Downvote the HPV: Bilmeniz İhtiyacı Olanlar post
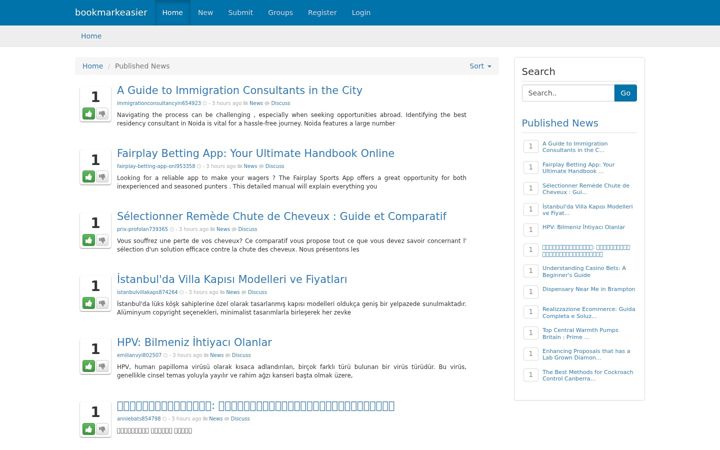 [102, 366]
